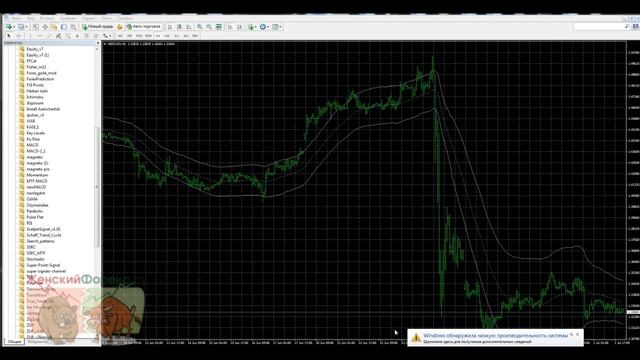Click the Navigator vertical scrollbar
Image resolution: width=640 pixels, height=360 pixels.
97,187
